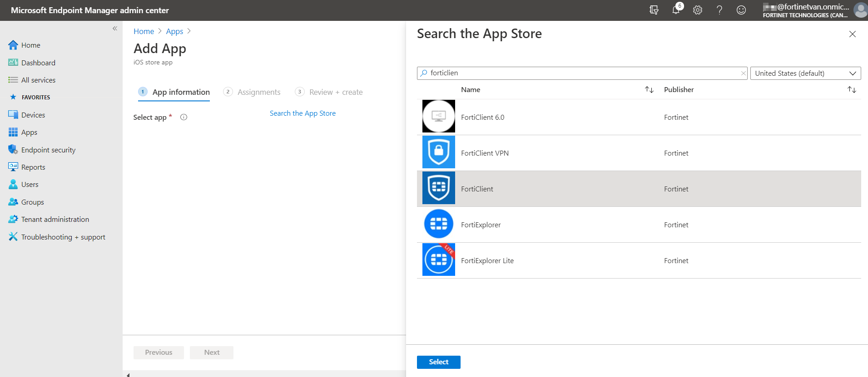Screen dimensions: 868x377
Task: Clear the search box with X icon
Action: coord(743,73)
